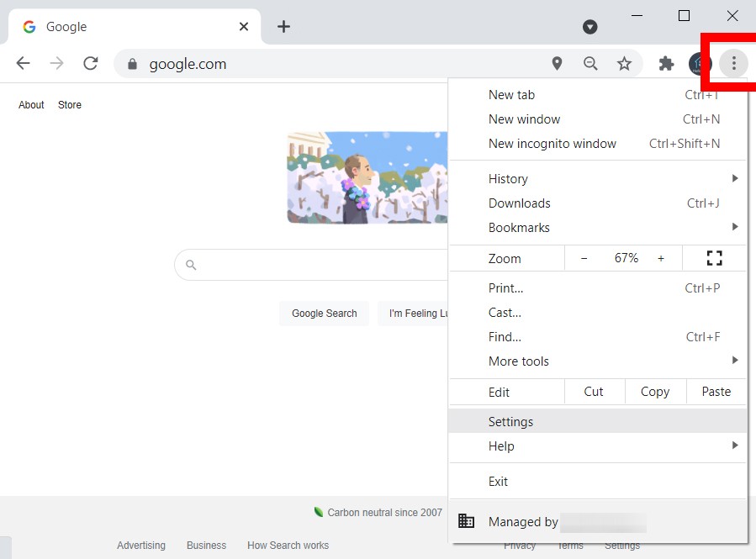Choose Exit from the menu

(x=598, y=482)
